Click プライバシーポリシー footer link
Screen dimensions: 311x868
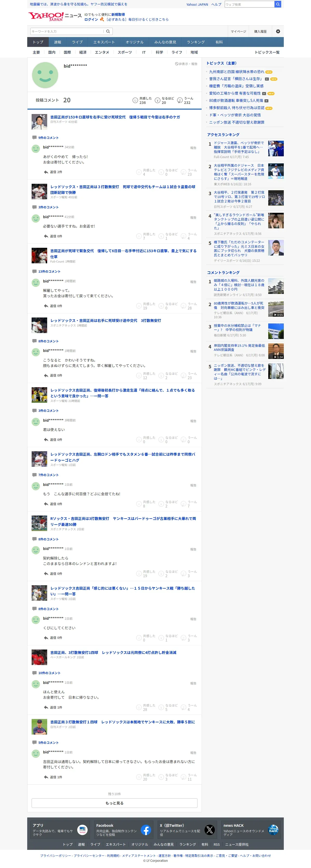(56, 856)
